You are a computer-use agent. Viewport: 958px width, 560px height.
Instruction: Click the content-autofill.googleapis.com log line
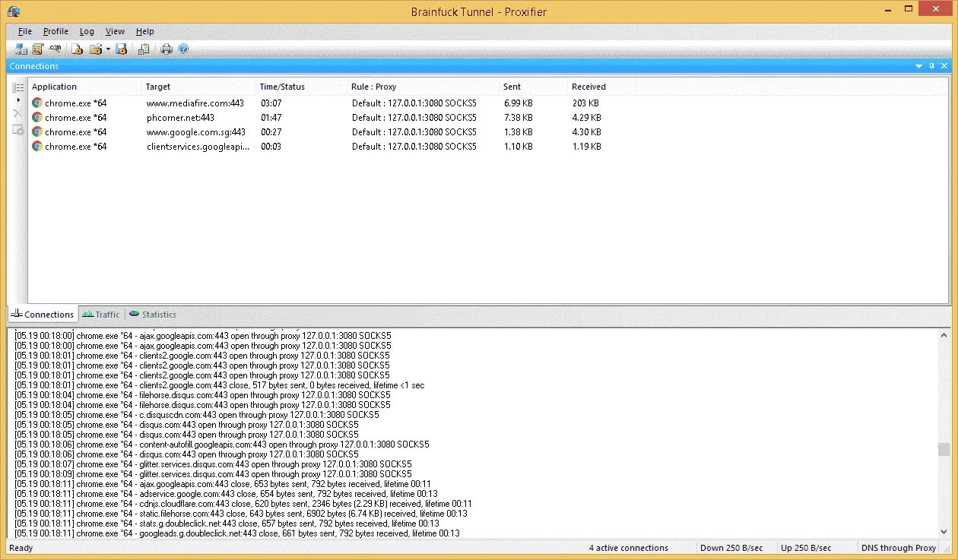pos(222,445)
